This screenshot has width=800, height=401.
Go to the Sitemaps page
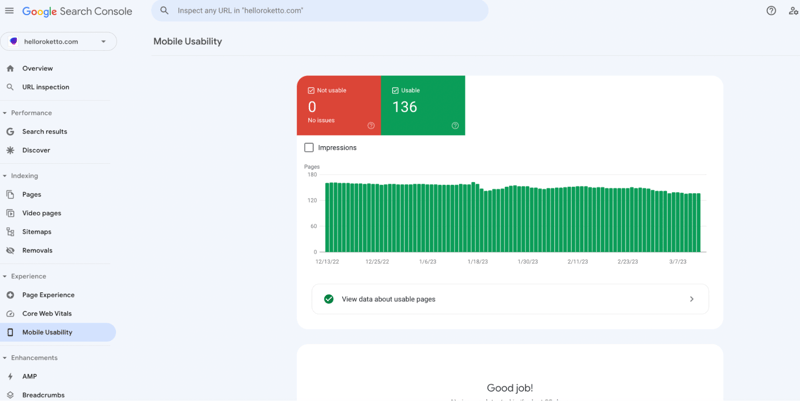[36, 232]
